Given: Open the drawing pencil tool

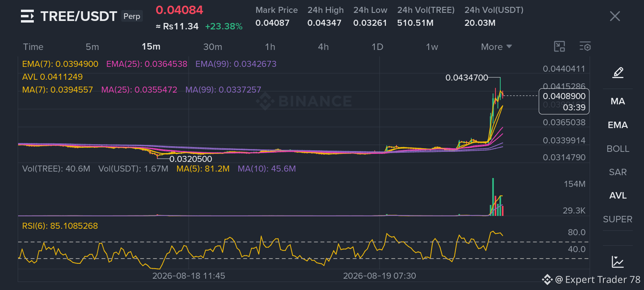Looking at the screenshot, I should pyautogui.click(x=618, y=72).
